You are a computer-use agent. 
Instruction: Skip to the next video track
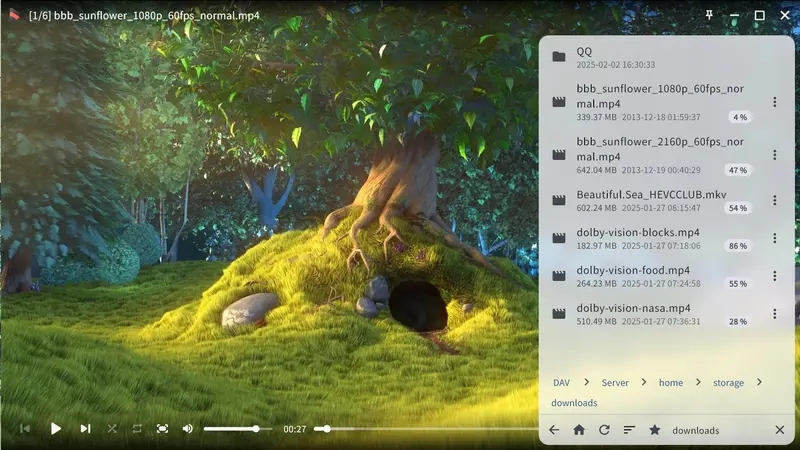click(x=85, y=429)
